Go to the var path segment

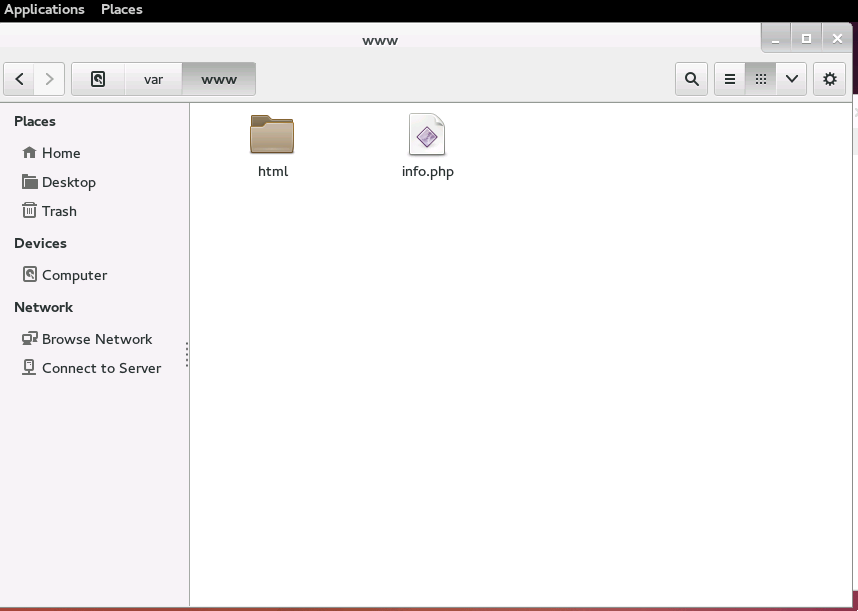click(x=153, y=79)
